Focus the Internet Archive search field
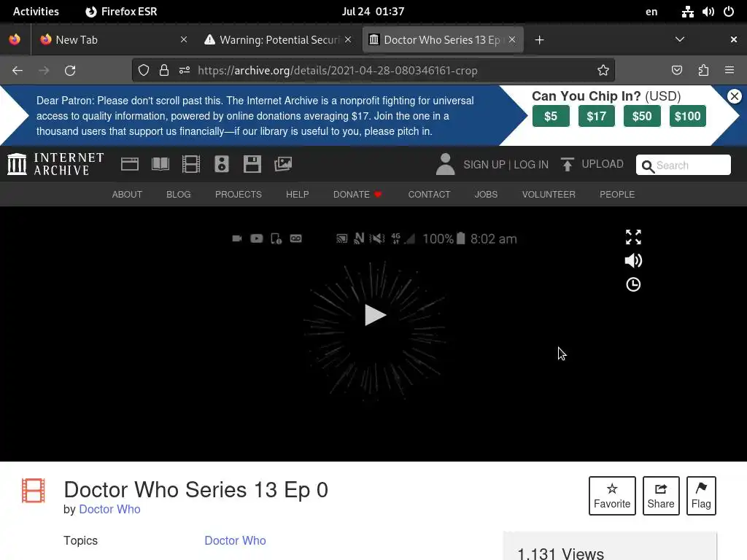The height and width of the screenshot is (560, 747). 683,165
